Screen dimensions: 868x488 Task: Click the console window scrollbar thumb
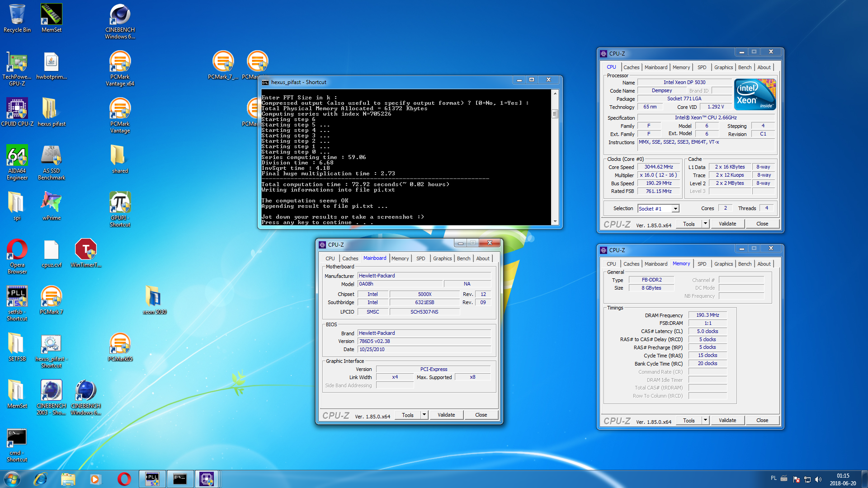[555, 114]
